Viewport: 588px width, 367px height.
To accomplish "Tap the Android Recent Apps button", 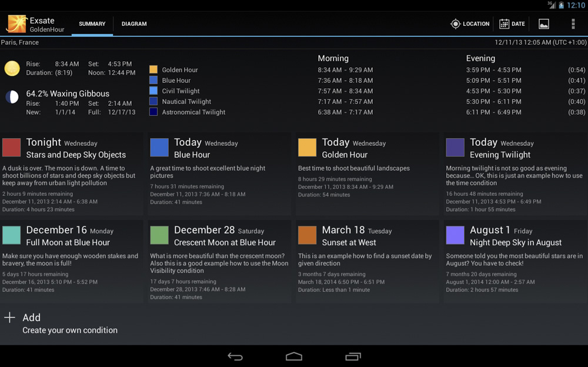I will [x=353, y=356].
